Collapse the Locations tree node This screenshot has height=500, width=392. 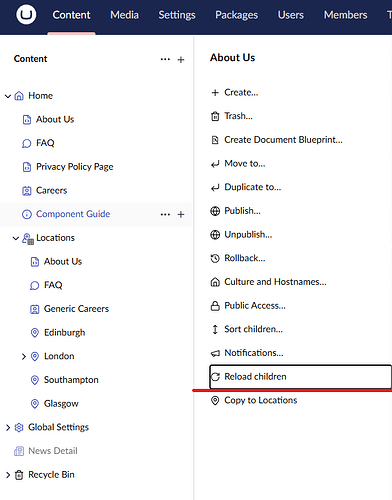click(16, 238)
